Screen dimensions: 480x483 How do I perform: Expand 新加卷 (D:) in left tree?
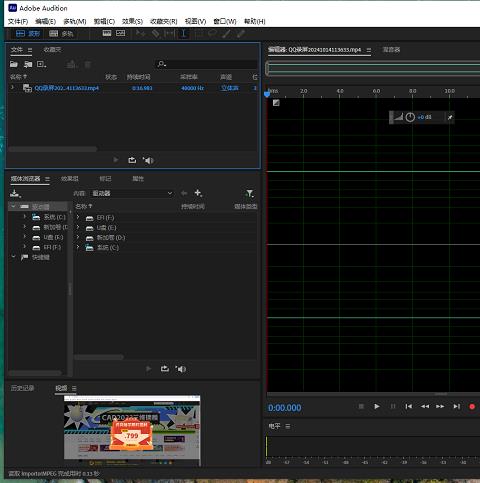[25, 227]
